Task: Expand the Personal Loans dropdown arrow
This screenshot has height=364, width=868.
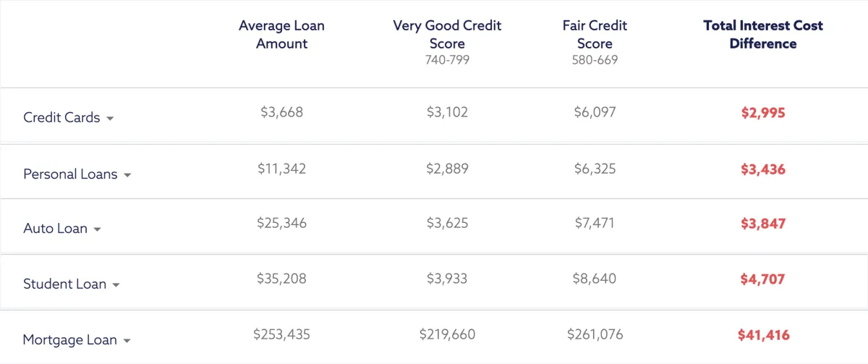Action: (x=127, y=176)
